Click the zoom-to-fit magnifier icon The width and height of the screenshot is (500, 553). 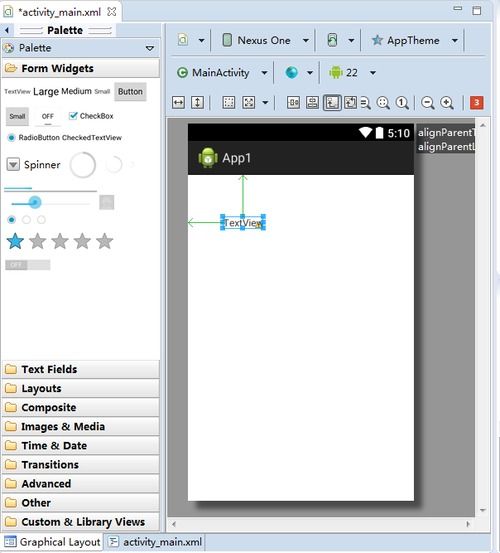[383, 103]
